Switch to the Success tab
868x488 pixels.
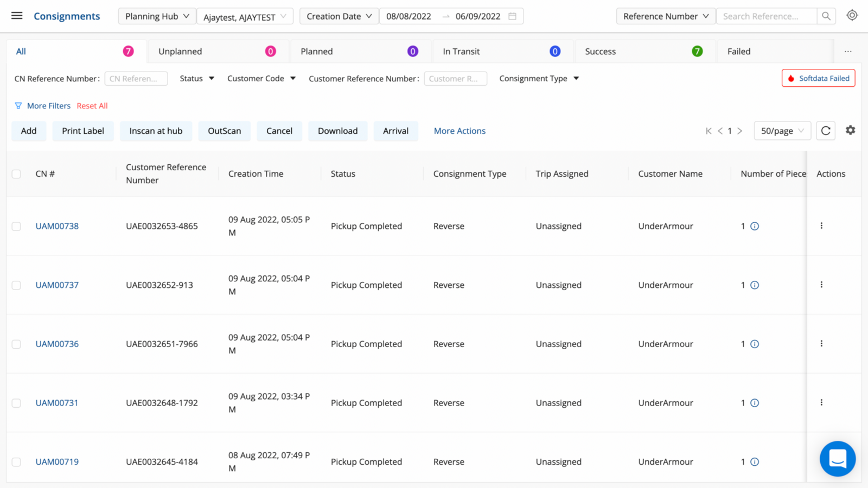tap(601, 51)
